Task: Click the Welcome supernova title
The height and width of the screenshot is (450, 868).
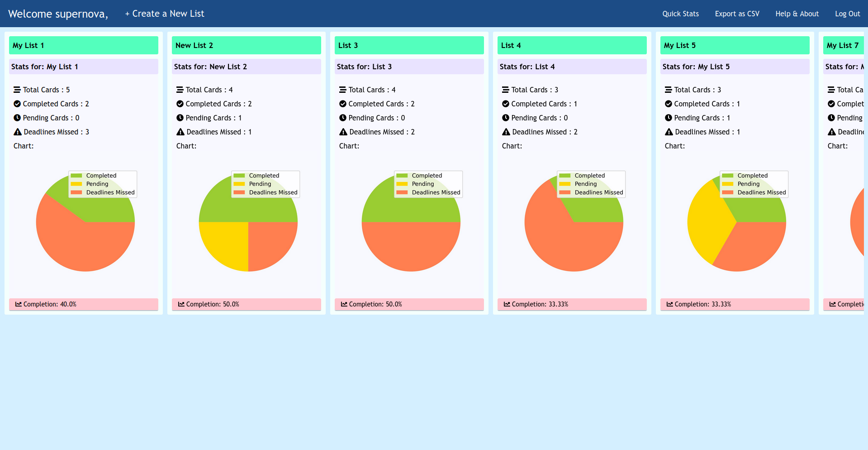Action: tap(58, 14)
